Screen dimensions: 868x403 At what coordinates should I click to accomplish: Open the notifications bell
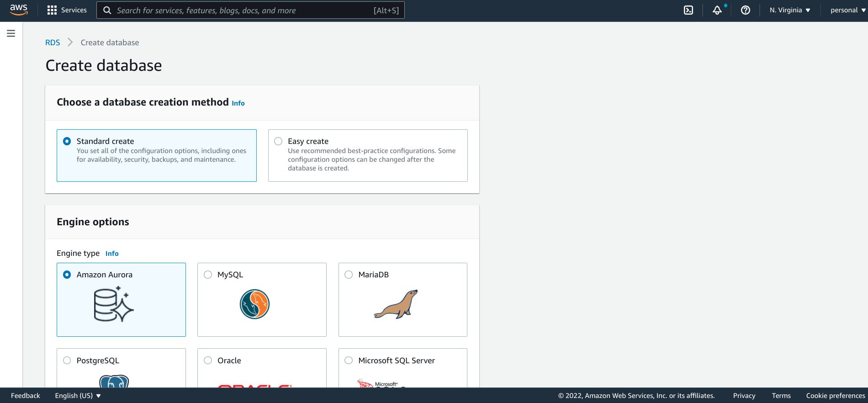pyautogui.click(x=717, y=10)
